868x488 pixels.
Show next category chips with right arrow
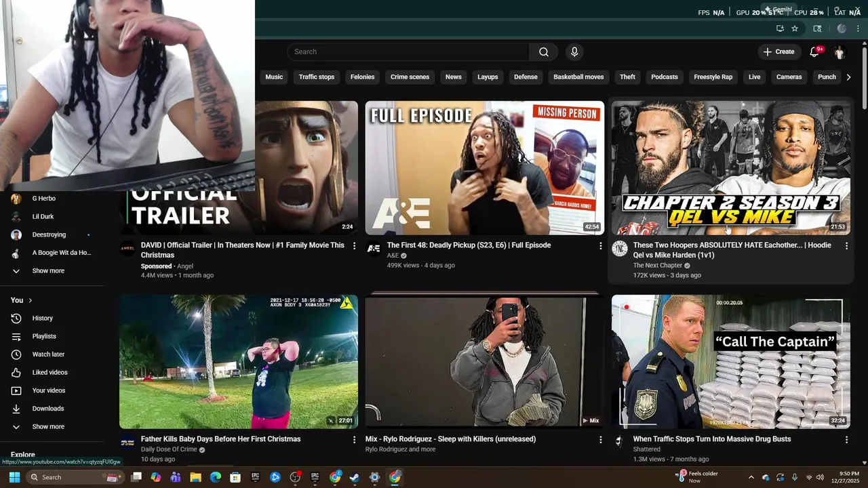[848, 77]
